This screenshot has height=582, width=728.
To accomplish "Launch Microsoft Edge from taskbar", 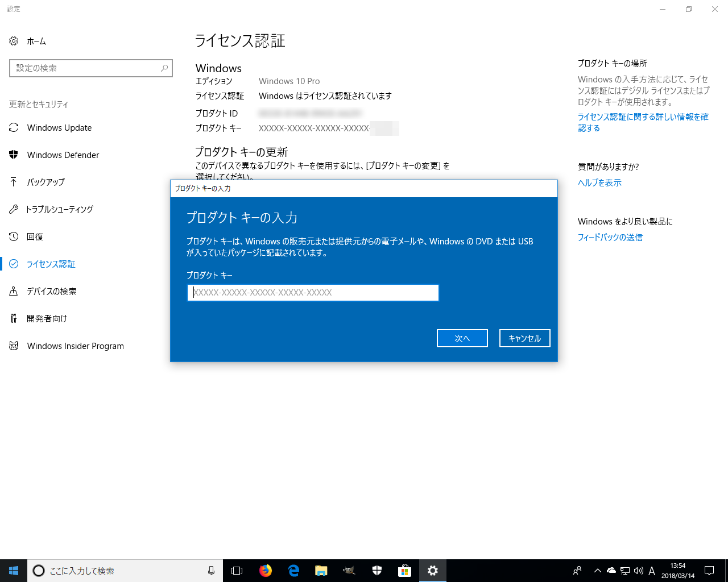I will tap(293, 571).
